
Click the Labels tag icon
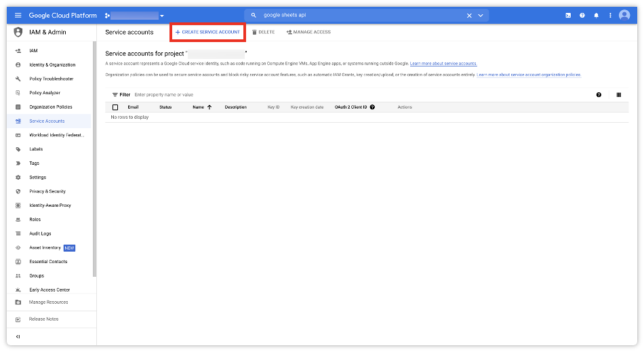18,149
